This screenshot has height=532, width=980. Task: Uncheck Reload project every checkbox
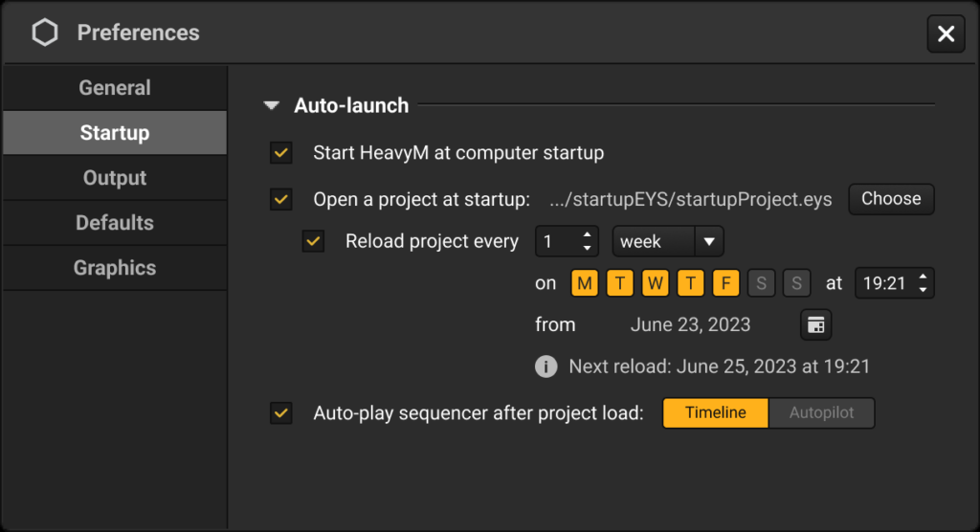[313, 241]
